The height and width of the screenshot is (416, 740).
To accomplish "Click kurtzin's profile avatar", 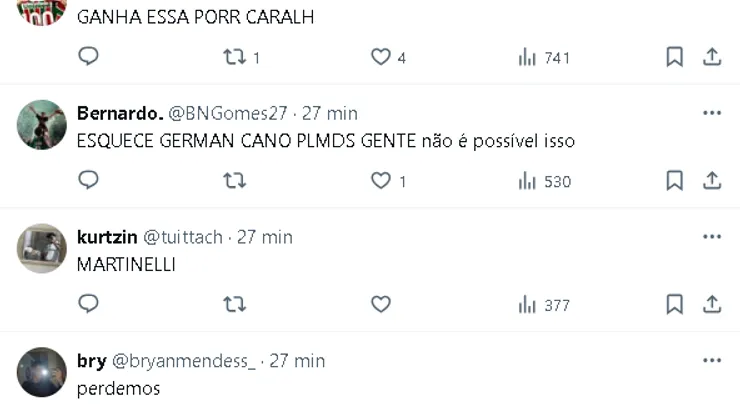I will coord(42,249).
